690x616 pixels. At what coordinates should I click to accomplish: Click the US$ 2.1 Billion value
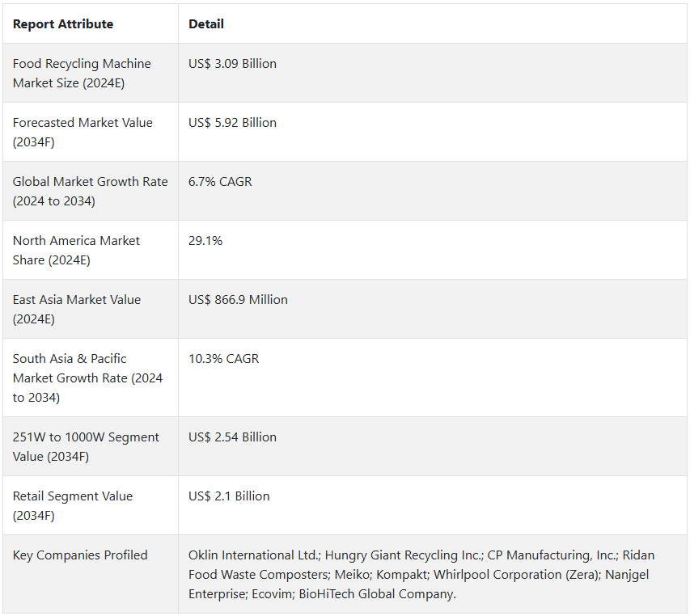coord(229,496)
